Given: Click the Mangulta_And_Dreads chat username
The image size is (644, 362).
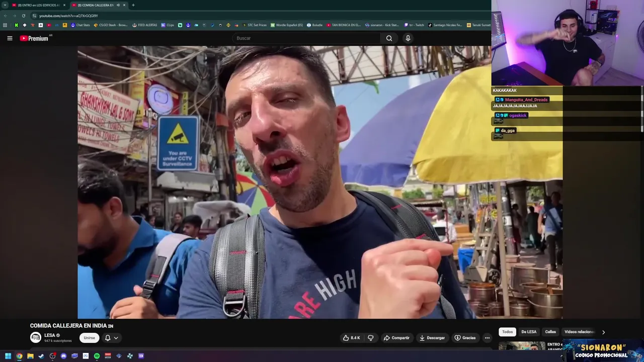Looking at the screenshot, I should (526, 100).
